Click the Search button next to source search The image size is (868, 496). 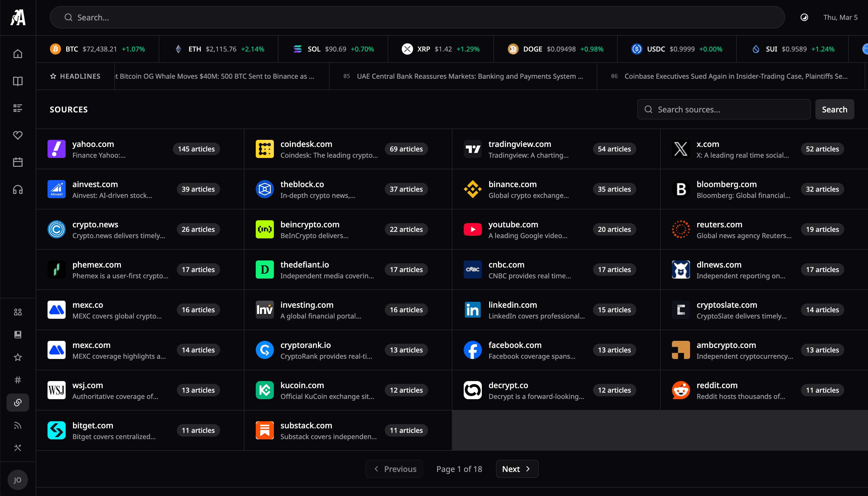834,109
